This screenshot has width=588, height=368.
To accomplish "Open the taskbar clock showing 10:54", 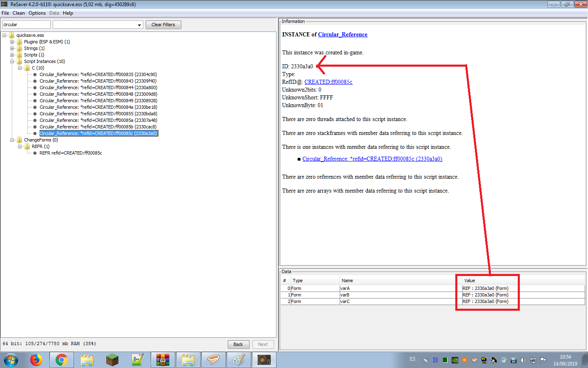I will coord(566,360).
